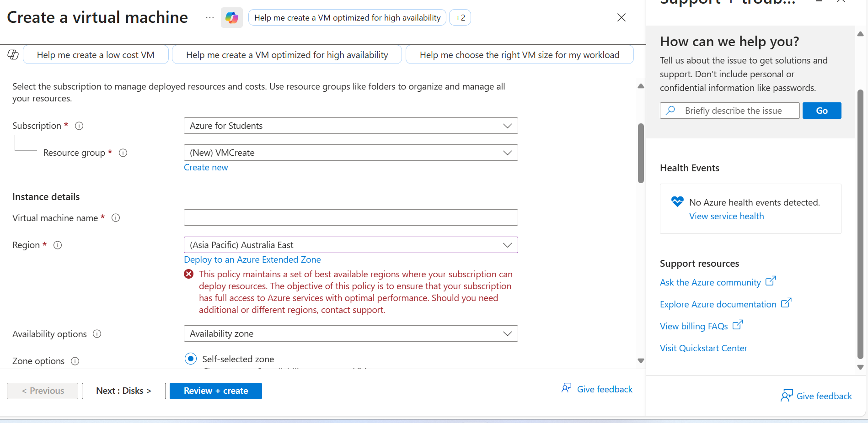The height and width of the screenshot is (423, 868).
Task: Open View service health link
Action: pos(726,217)
